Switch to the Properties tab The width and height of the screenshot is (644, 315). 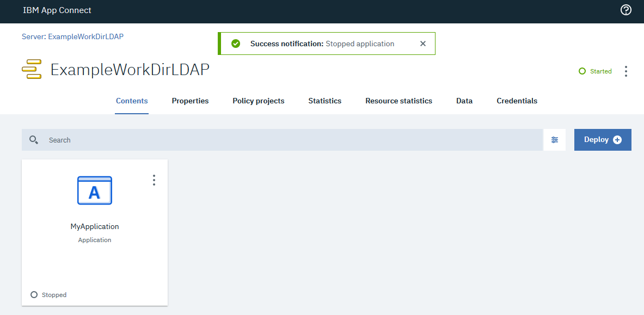pos(190,101)
